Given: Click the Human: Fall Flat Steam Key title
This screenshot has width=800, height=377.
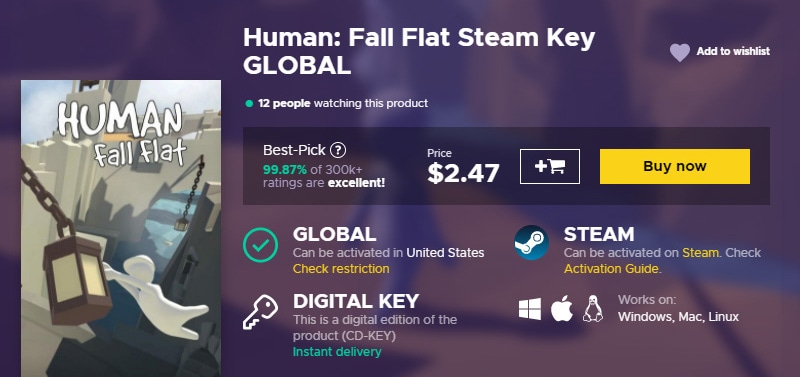Looking at the screenshot, I should click(x=419, y=51).
